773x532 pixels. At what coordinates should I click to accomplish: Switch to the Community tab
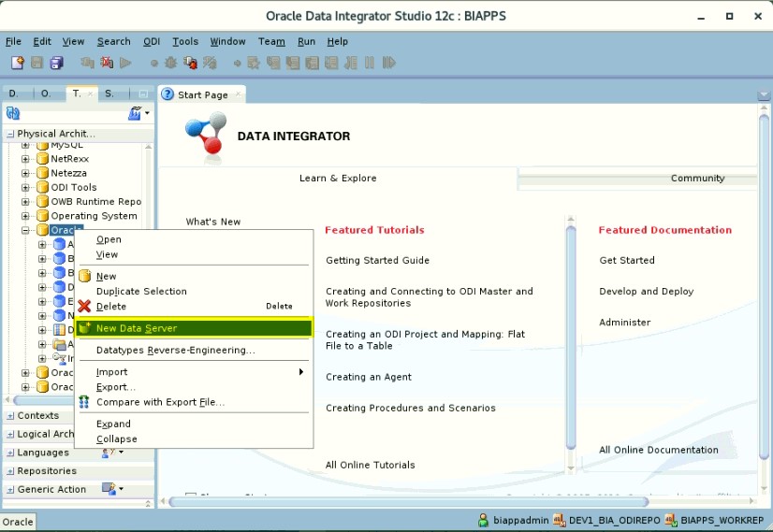click(697, 179)
